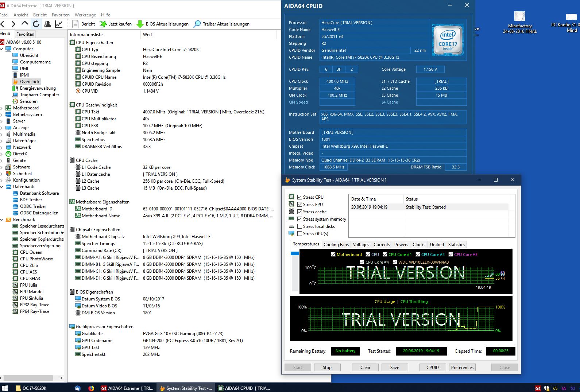
Task: Open Firefox from the taskbar
Action: coord(91,388)
